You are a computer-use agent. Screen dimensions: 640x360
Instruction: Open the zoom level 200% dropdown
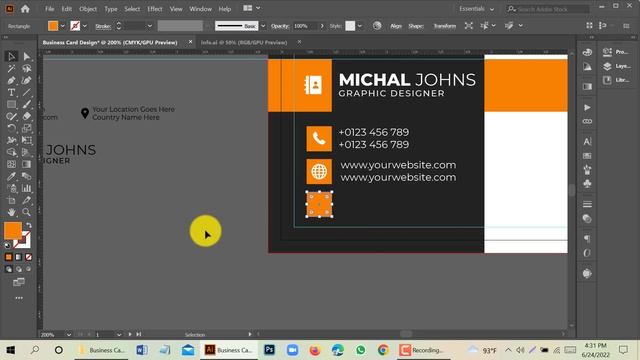(x=69, y=335)
